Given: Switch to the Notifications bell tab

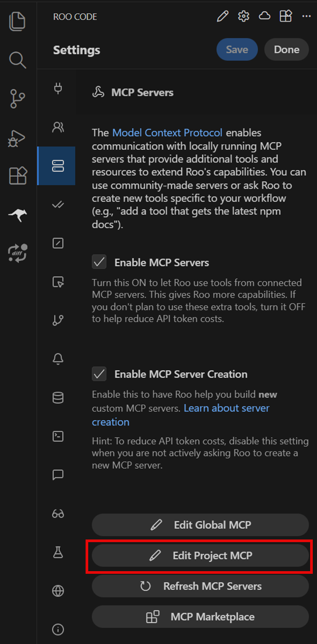Looking at the screenshot, I should pos(58,359).
